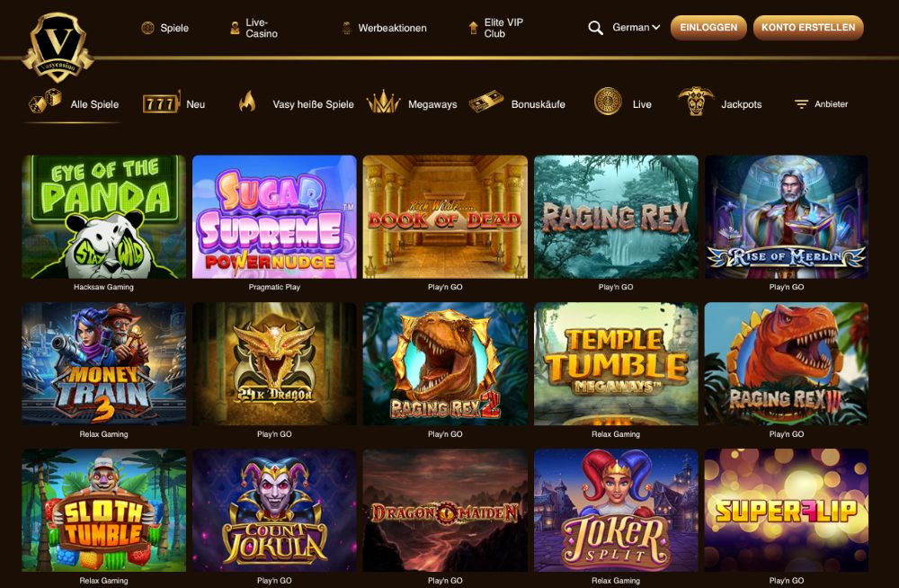Launch the Money Train 3 game tile
Screen dimensions: 899x588
pos(103,364)
